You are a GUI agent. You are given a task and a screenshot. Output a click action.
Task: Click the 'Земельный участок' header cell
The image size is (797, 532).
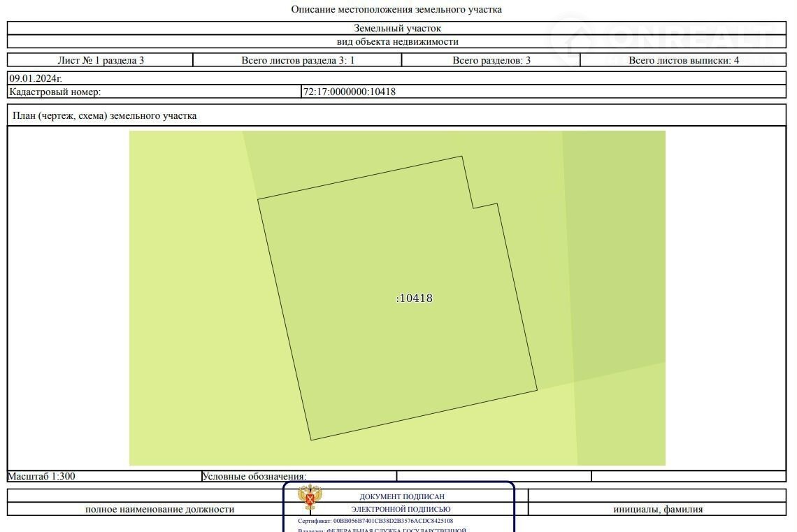(397, 29)
